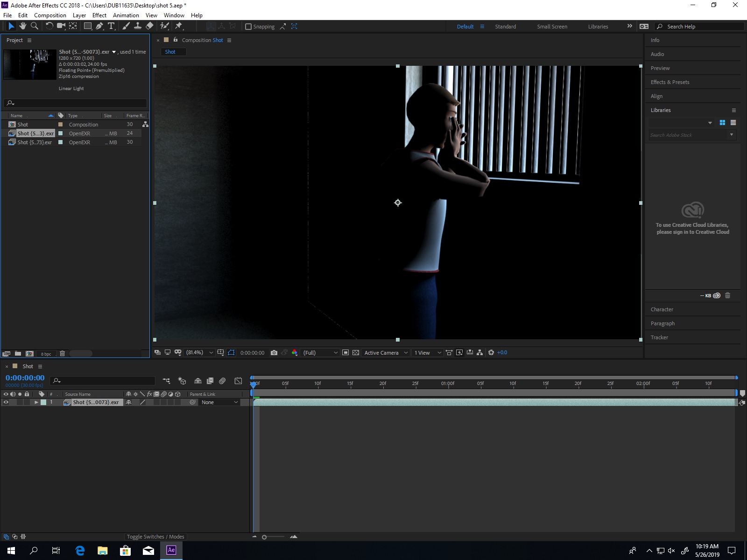Hide the Shot layer with eye toggle
Screen dimensions: 747x560
click(x=6, y=402)
